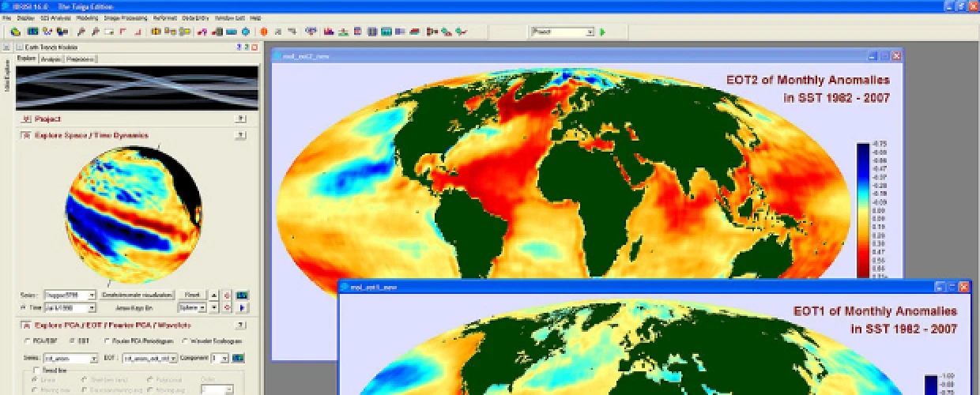The image size is (980, 395).
Task: Click the Display Launcher icon on the toolbar
Action: (33, 32)
